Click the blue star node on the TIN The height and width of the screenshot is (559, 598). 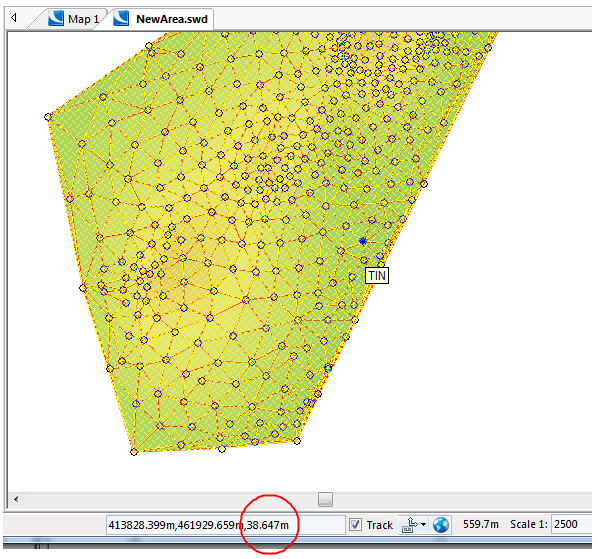[363, 241]
